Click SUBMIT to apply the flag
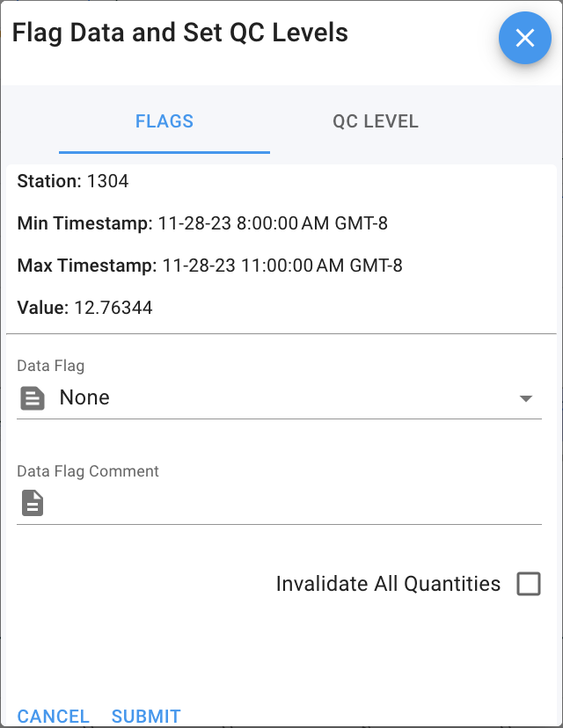This screenshot has height=728, width=563. point(146,716)
